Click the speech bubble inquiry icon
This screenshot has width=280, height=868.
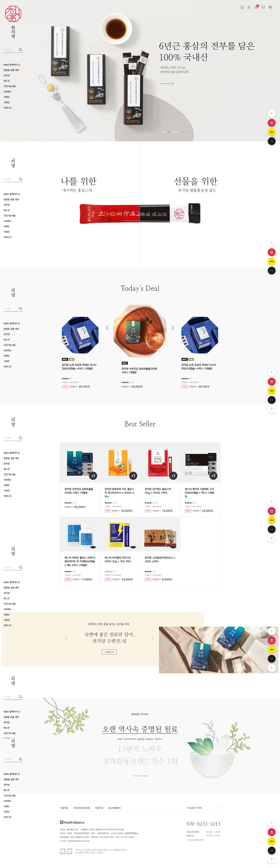263,7
